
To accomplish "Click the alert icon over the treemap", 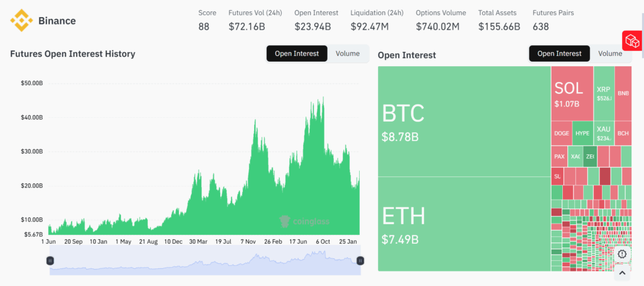I will [622, 254].
